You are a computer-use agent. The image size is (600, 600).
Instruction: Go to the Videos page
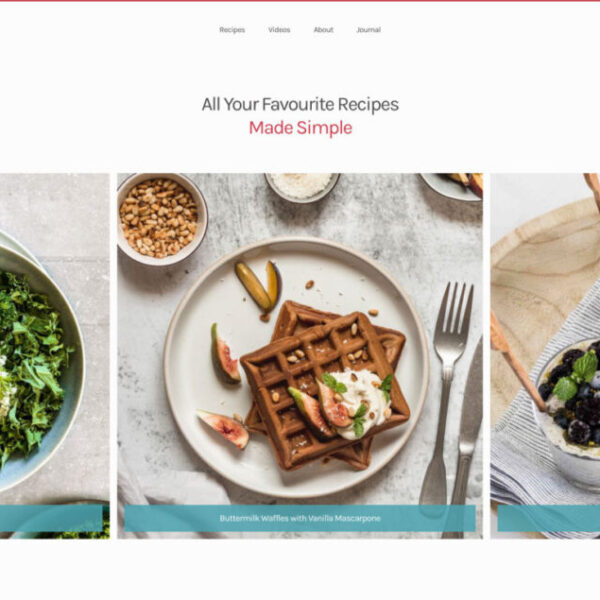click(279, 30)
